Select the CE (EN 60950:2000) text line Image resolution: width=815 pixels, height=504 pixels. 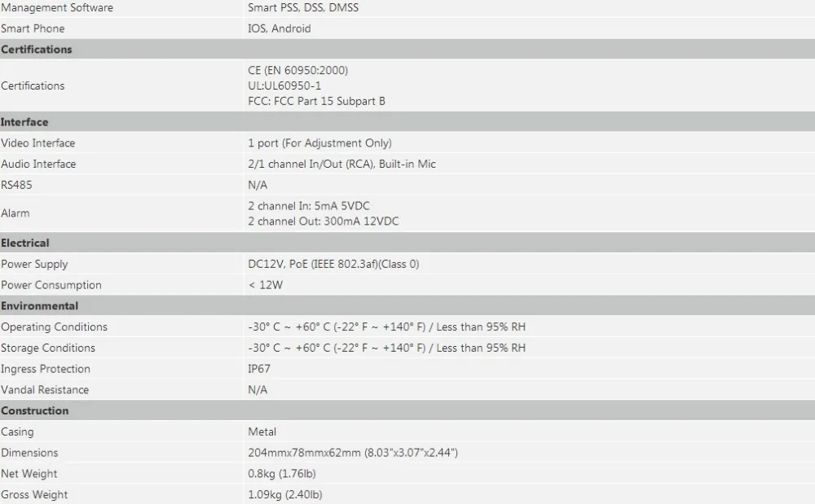pos(297,70)
